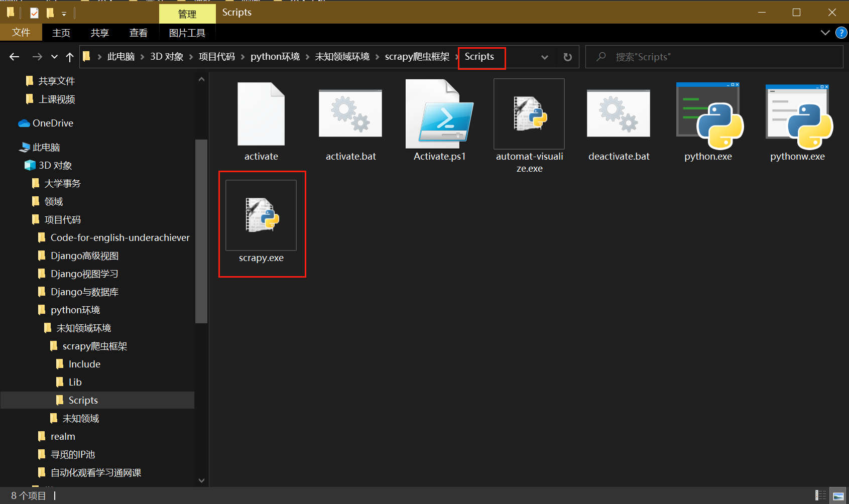Open the 查看 ribbon tab
Screen dimensions: 849x504
[x=138, y=33]
